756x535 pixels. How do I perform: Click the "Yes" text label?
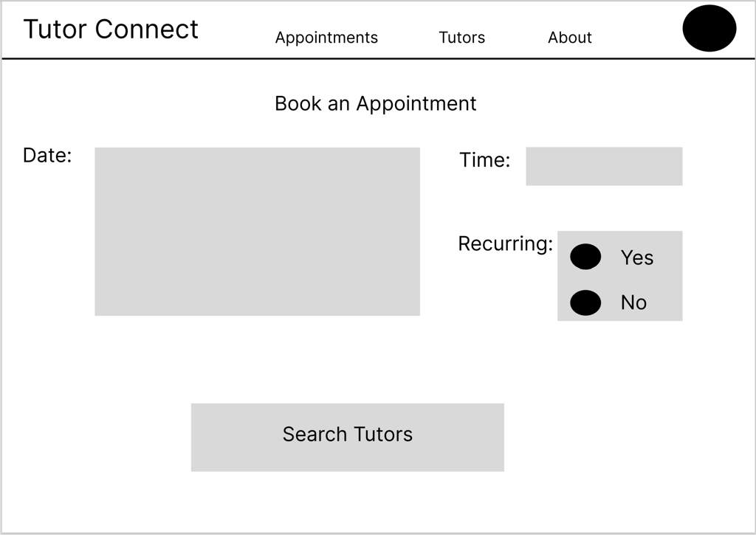click(636, 258)
